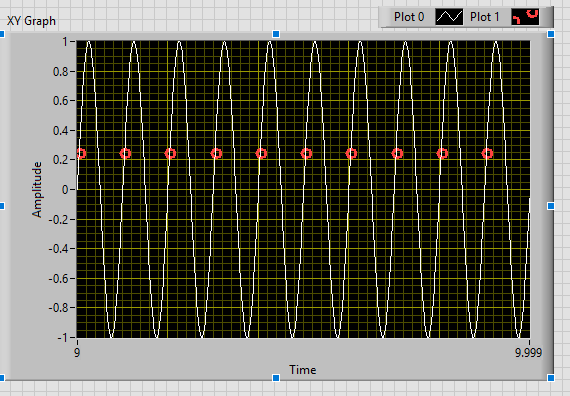The height and width of the screenshot is (396, 570).
Task: Click the -0.4 amplitude tick label
Action: 59,249
